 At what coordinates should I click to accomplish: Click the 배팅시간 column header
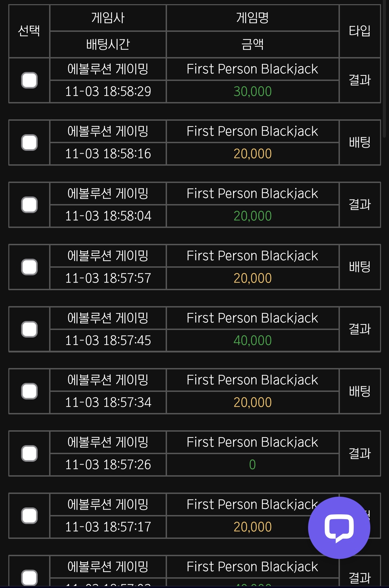[108, 44]
